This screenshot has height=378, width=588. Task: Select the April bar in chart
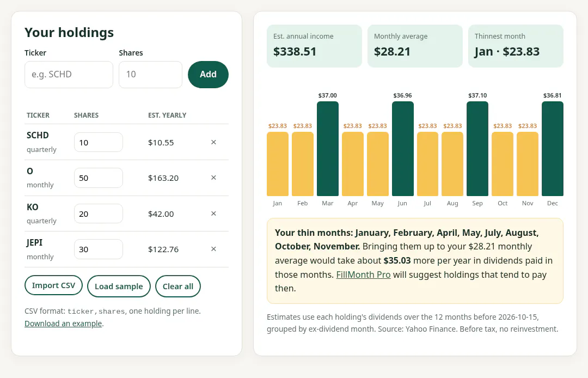352,164
